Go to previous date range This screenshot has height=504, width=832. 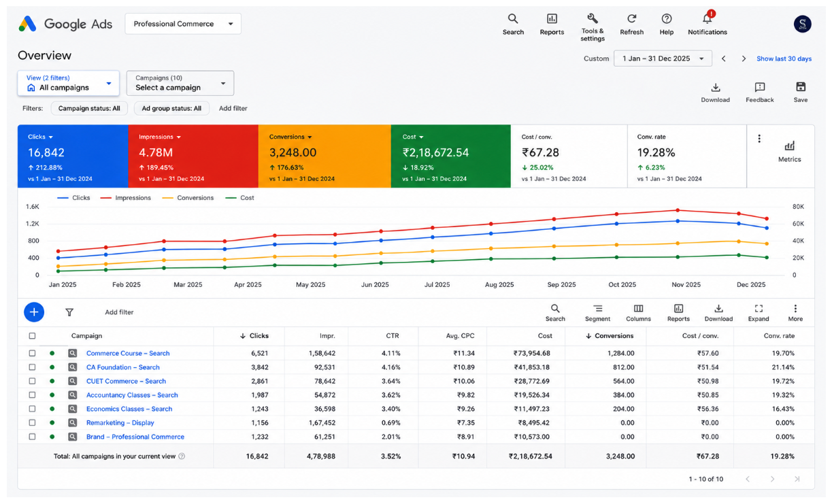[724, 58]
